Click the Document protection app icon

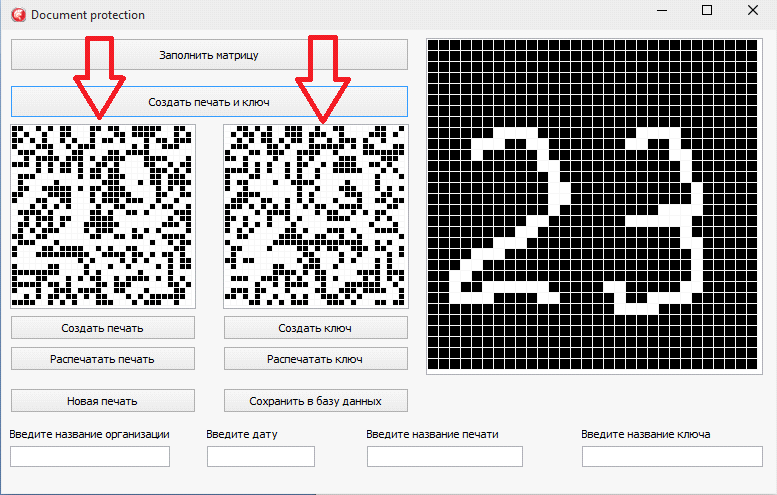click(18, 15)
